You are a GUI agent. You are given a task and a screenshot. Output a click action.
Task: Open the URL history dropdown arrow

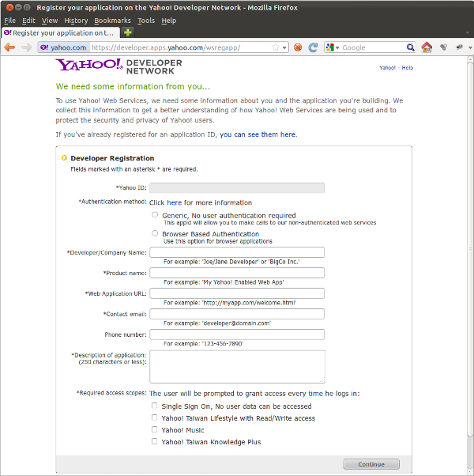point(284,47)
